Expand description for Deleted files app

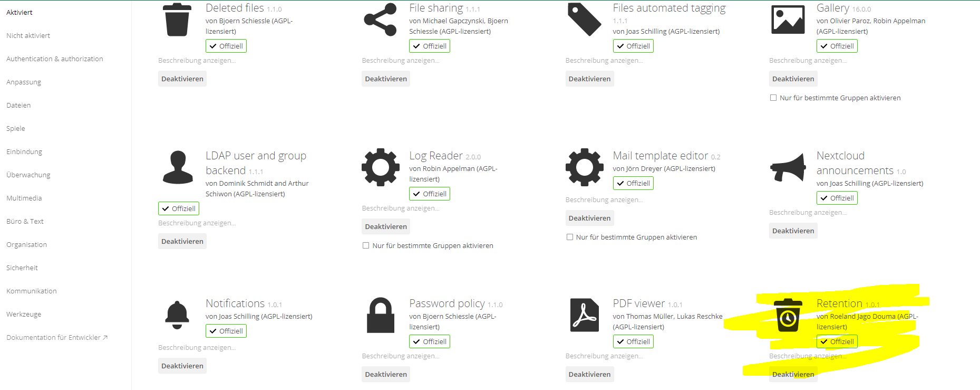tap(197, 61)
